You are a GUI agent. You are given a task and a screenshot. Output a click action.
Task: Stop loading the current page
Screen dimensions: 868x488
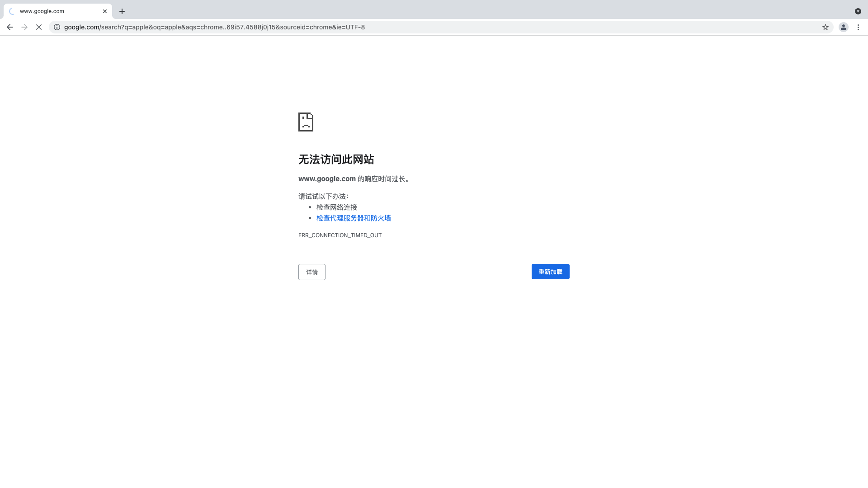point(39,27)
